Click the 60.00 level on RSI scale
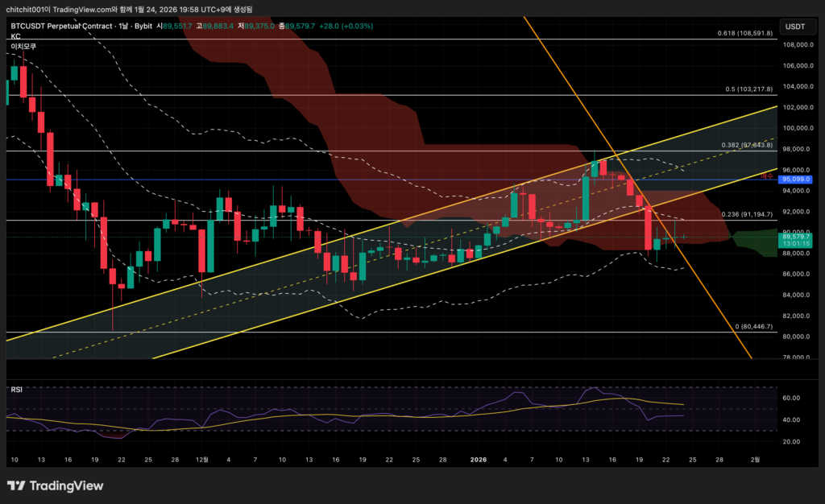 tap(790, 398)
